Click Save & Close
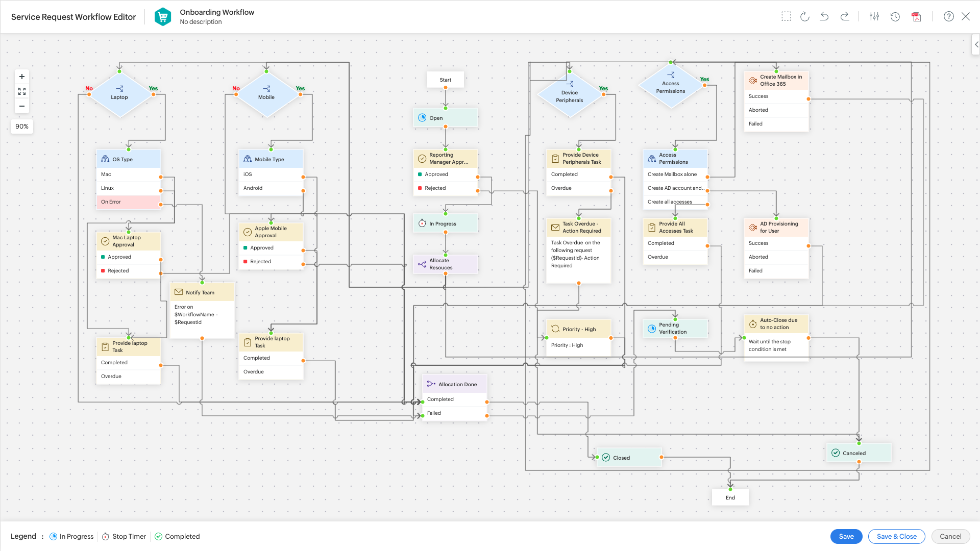Viewport: 980px width, 551px height. [x=896, y=536]
